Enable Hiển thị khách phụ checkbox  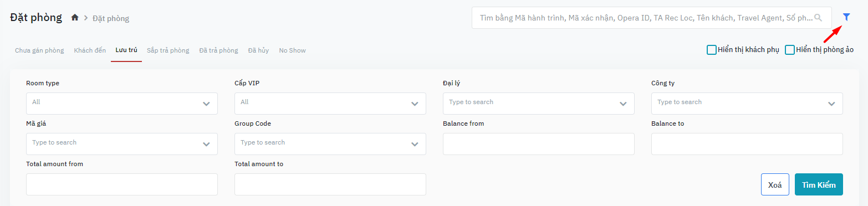pyautogui.click(x=712, y=50)
